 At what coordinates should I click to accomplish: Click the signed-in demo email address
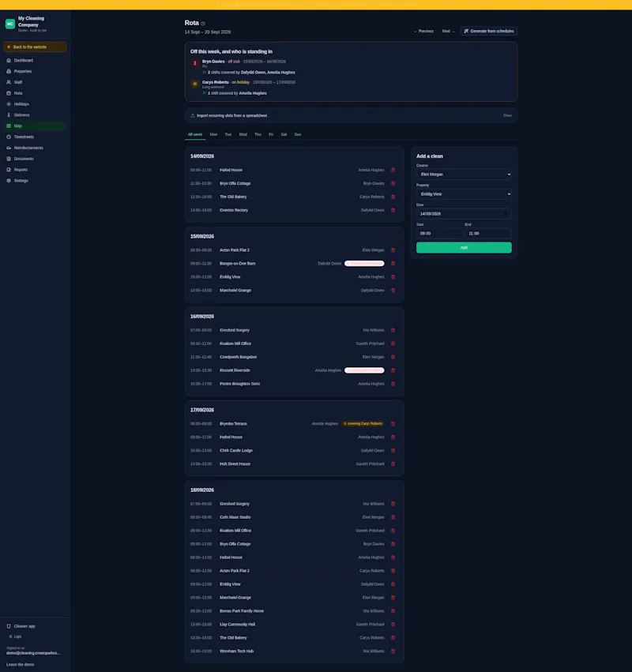coord(33,653)
